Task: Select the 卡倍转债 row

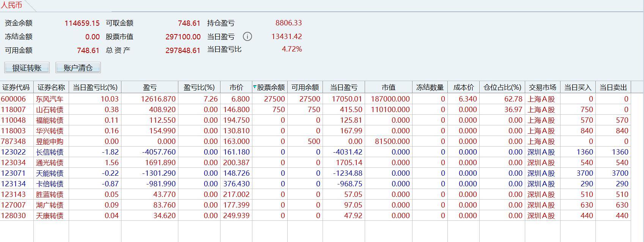Action: pos(315,184)
